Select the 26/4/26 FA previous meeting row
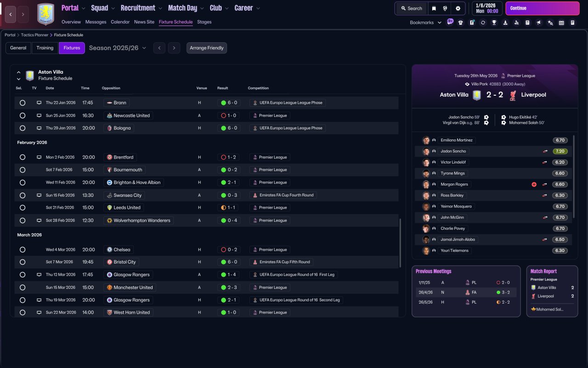This screenshot has width=588, height=368. [466, 292]
